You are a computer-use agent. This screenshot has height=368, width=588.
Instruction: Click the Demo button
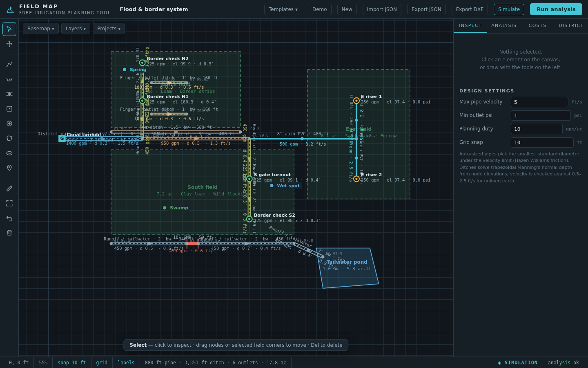pos(320,9)
